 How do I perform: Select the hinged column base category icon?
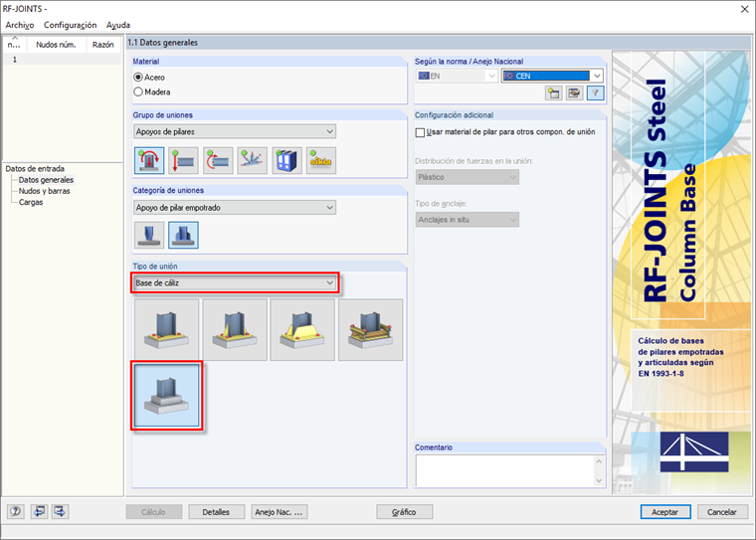[x=149, y=235]
